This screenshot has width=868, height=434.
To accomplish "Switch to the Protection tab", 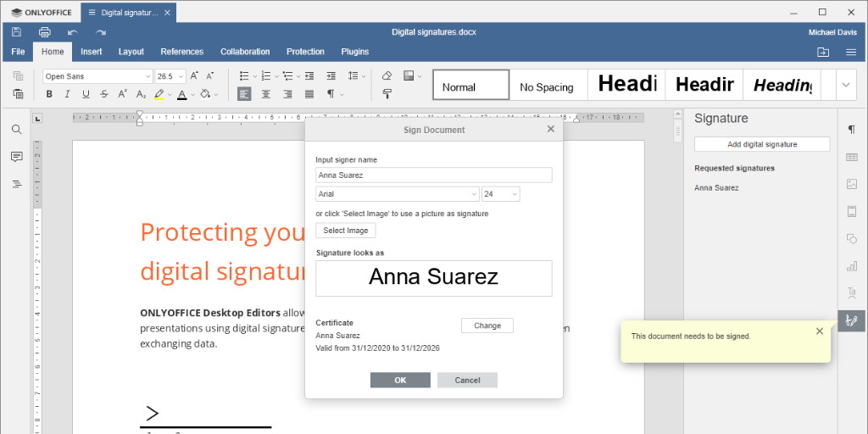I will tap(305, 52).
